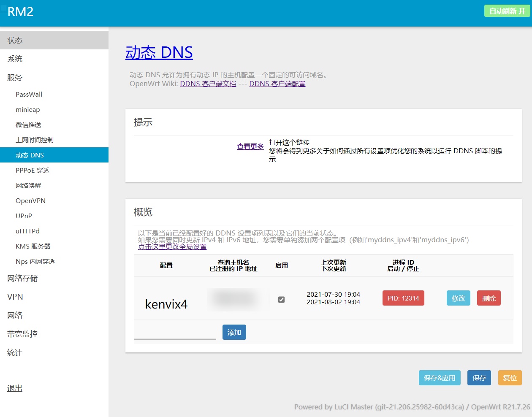Delete the kenvix4 DDNS entry
Screen dimensions: 532x417
[x=489, y=298]
